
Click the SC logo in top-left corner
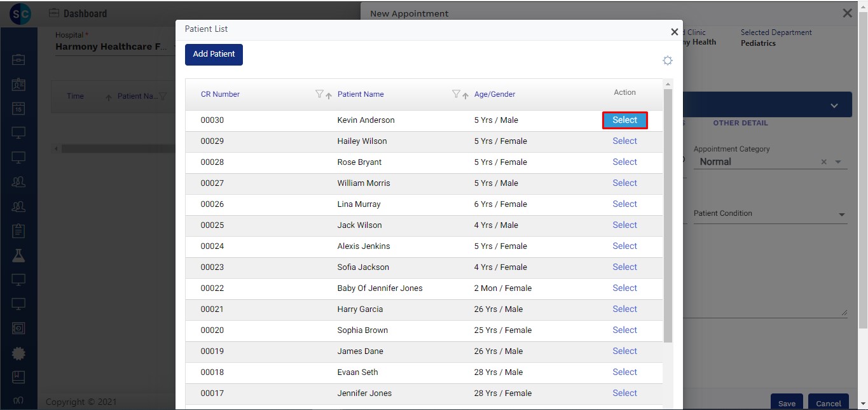[x=19, y=13]
